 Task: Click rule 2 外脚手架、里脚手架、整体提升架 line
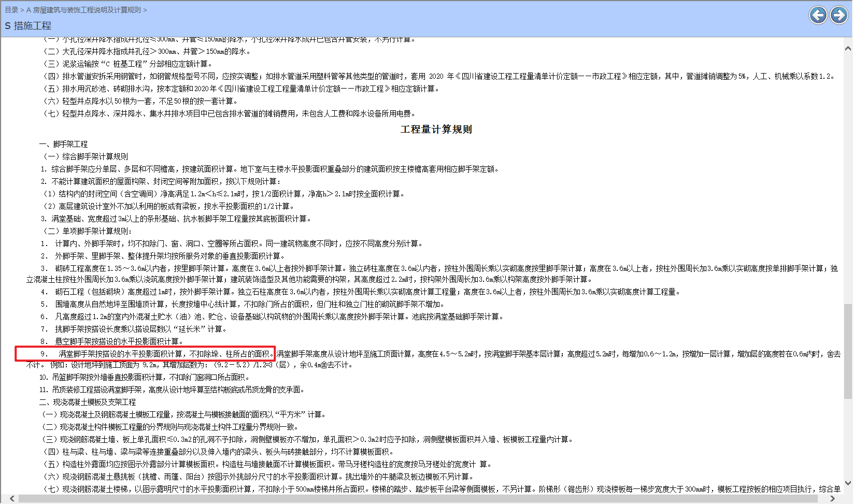tap(163, 256)
